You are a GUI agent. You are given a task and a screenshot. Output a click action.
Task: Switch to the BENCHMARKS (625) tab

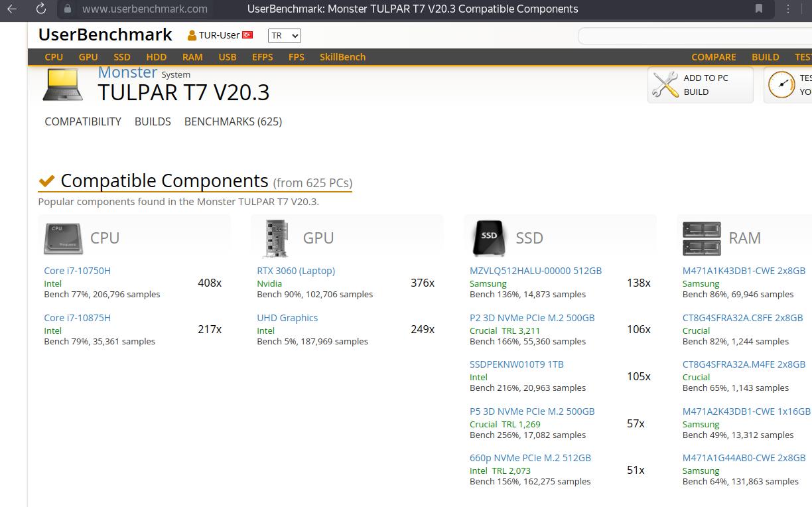click(x=233, y=121)
